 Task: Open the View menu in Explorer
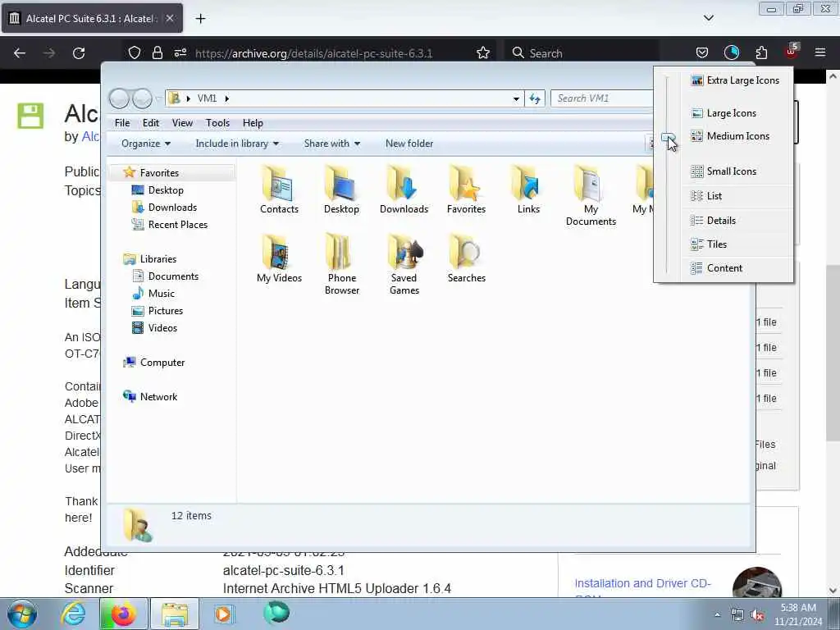182,123
